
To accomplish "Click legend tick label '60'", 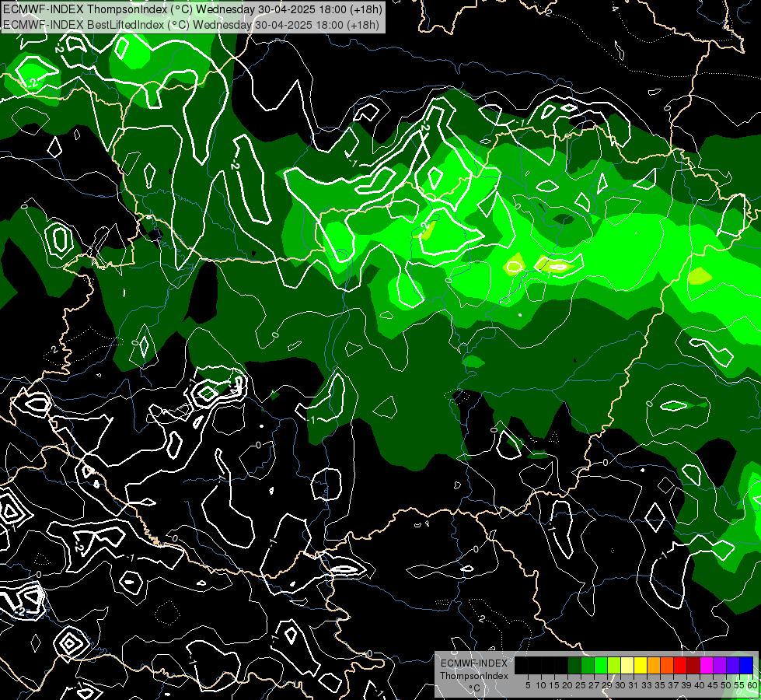I will click(x=752, y=685).
